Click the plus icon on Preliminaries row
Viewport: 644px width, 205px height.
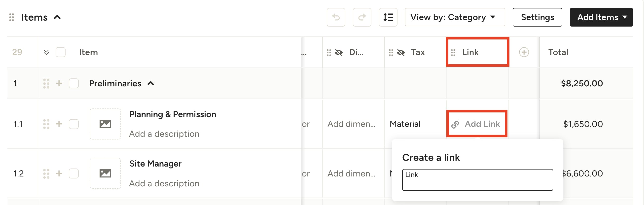point(59,83)
